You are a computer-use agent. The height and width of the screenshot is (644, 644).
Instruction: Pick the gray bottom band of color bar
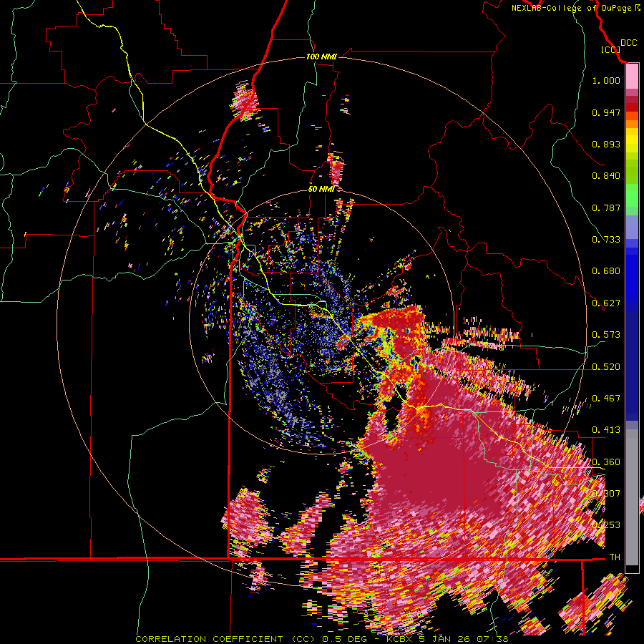coord(632,497)
